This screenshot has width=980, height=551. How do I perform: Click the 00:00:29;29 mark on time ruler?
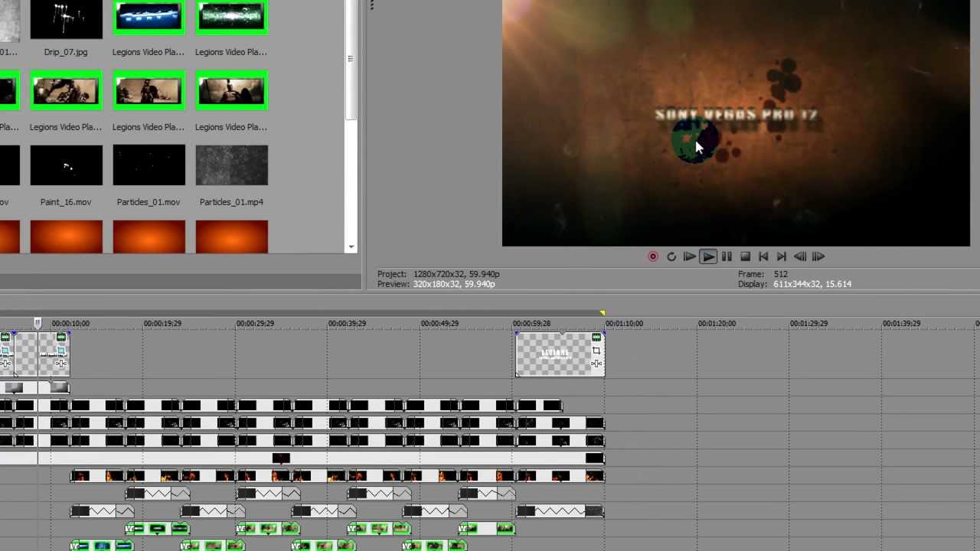tap(255, 324)
